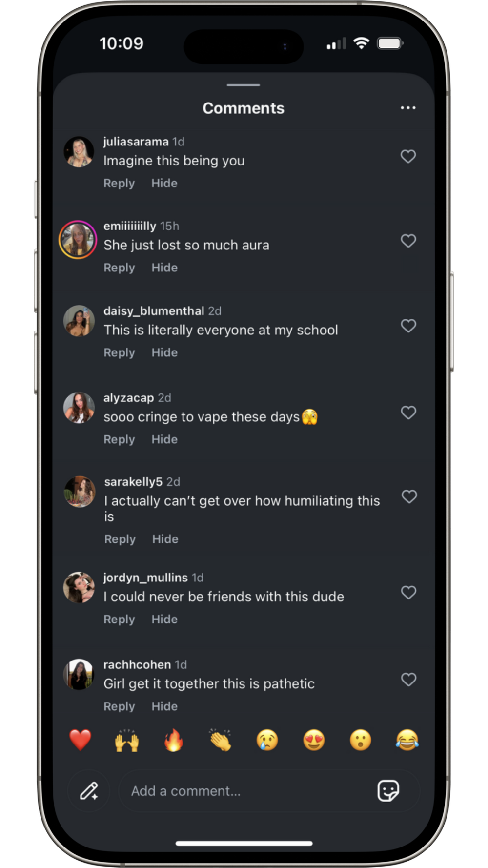Viewport: 488px width, 868px height.
Task: View juliasarama's profile picture
Action: click(79, 152)
